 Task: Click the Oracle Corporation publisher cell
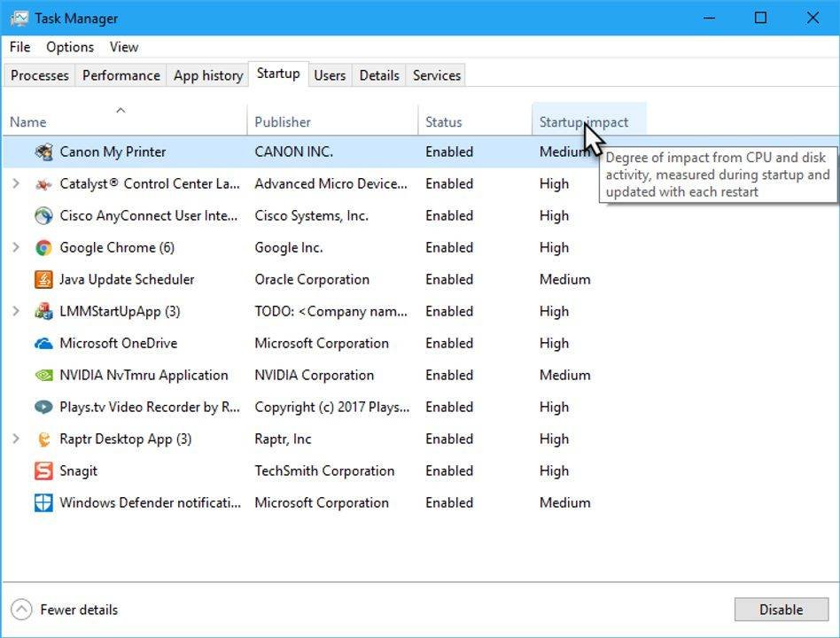click(312, 280)
